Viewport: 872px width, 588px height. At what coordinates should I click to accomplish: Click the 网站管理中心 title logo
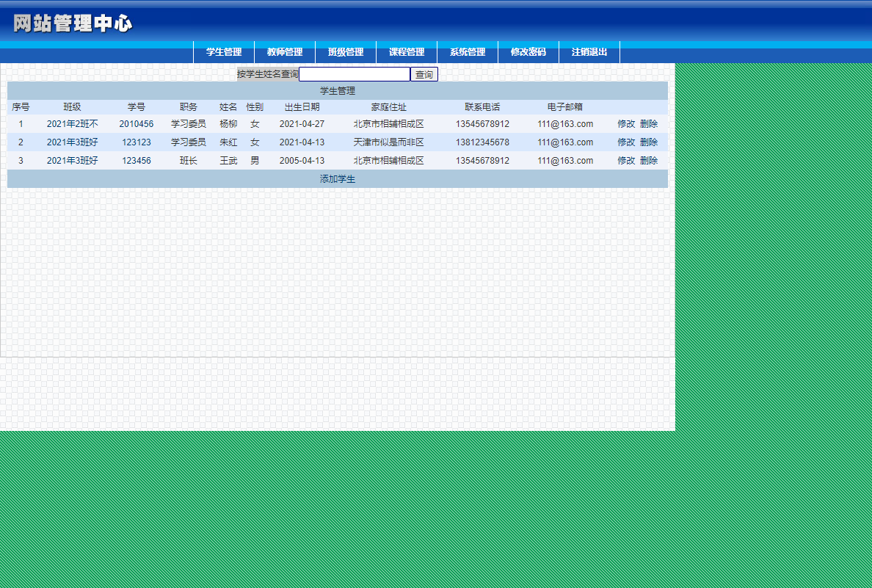click(73, 23)
